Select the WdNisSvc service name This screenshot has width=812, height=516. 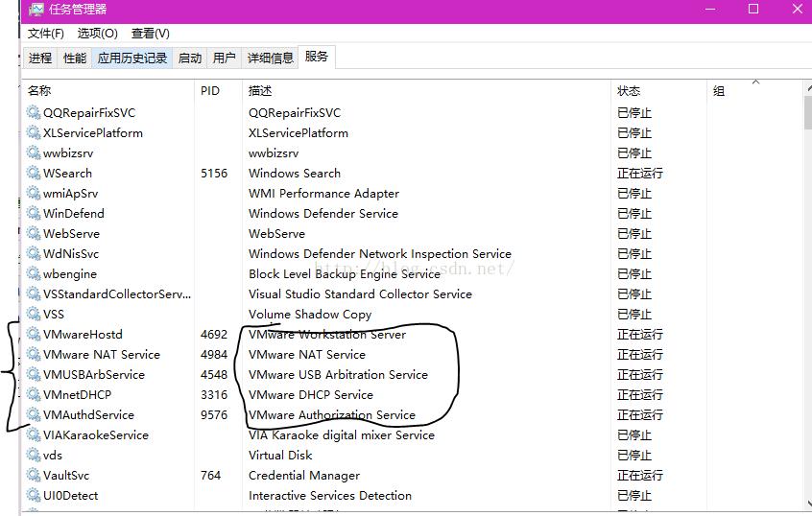click(x=71, y=254)
